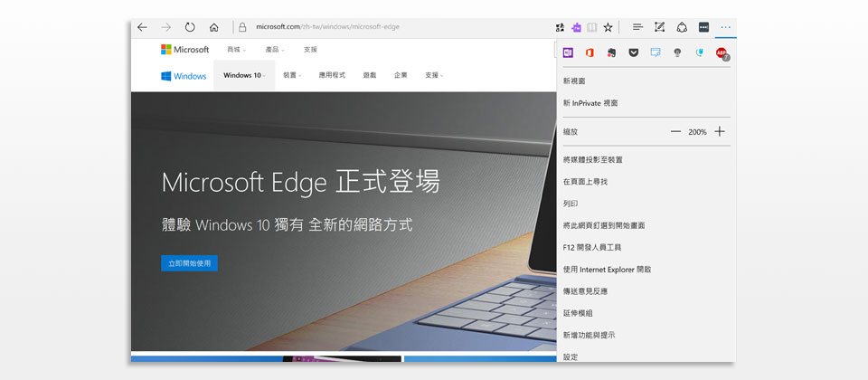Expand the 裝置 dropdown

pos(292,75)
